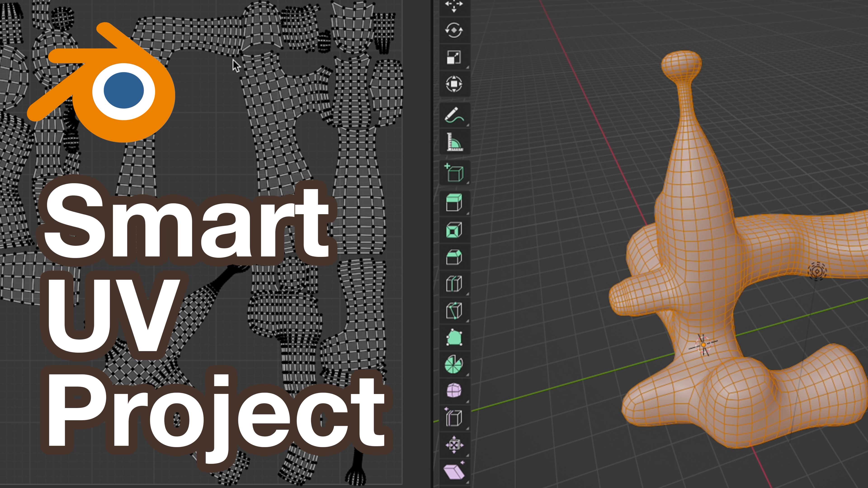
Task: Select the Shrink/Fatten tool
Action: pos(454,445)
